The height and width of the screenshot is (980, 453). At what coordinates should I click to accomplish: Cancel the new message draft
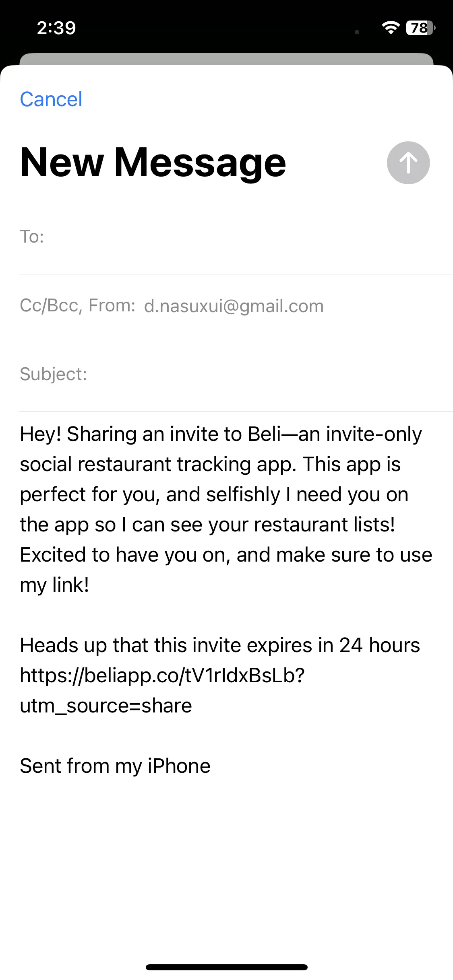pyautogui.click(x=51, y=99)
